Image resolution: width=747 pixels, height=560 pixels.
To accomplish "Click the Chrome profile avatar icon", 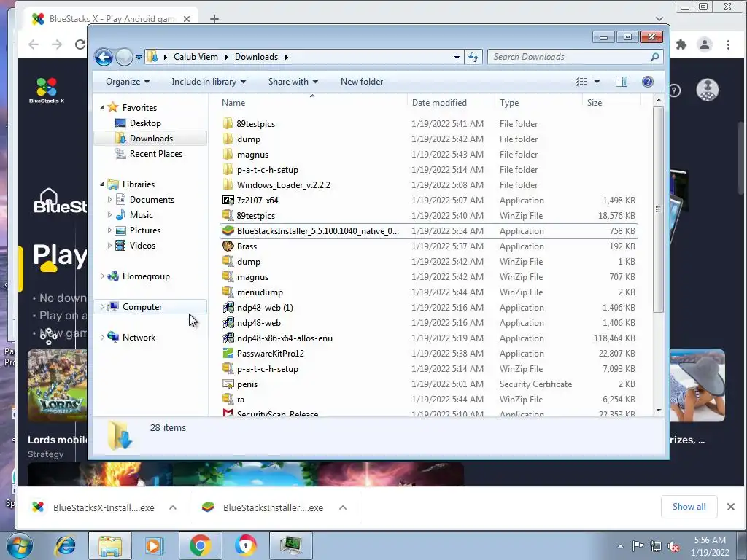I will [x=705, y=44].
